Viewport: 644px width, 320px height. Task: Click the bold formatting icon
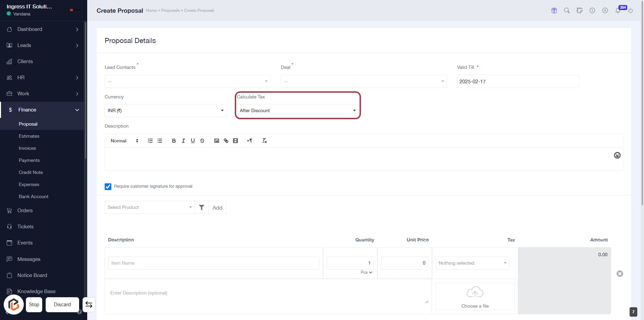click(x=174, y=141)
